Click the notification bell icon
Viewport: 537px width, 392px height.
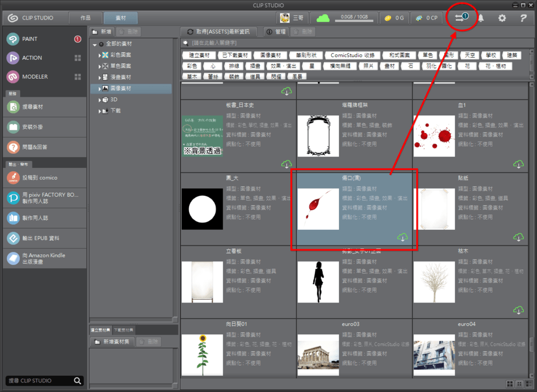(x=481, y=18)
